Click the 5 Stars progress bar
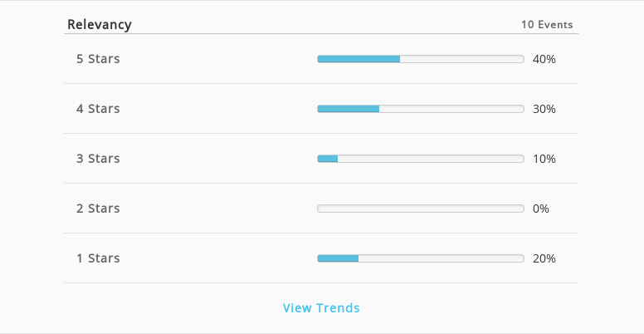 (x=421, y=59)
